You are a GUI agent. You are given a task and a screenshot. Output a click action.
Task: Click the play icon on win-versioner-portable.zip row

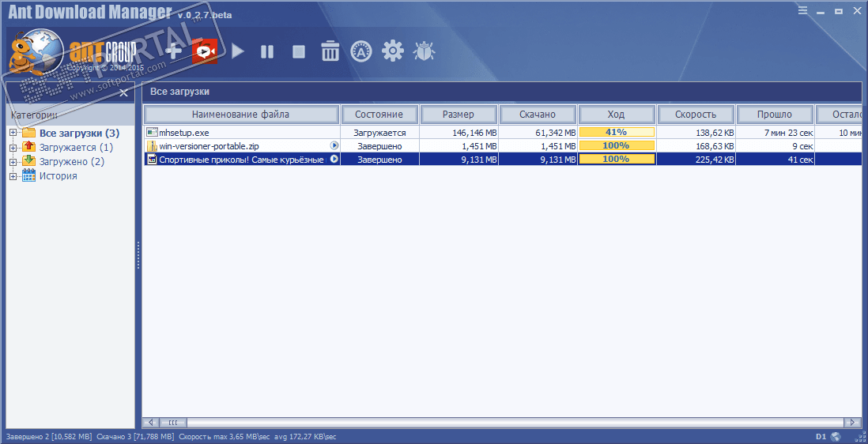(334, 145)
